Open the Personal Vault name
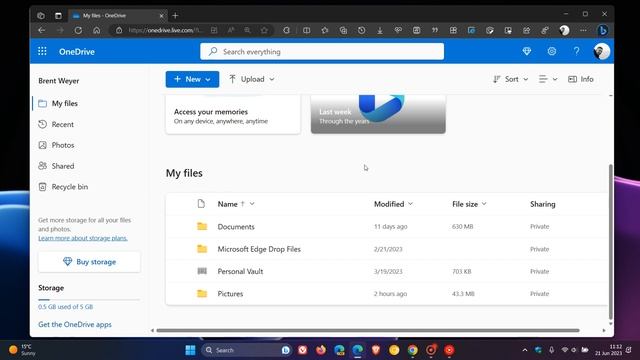This screenshot has width=640, height=360. [240, 271]
